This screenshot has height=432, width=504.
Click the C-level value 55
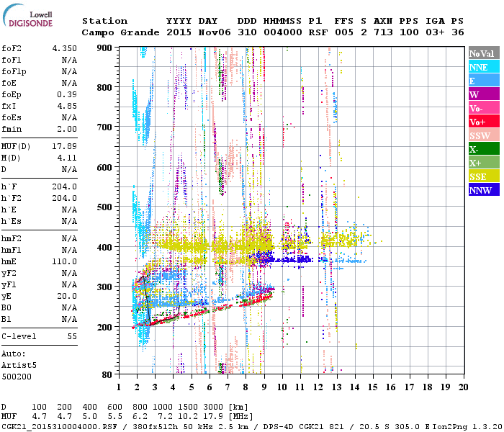72,336
